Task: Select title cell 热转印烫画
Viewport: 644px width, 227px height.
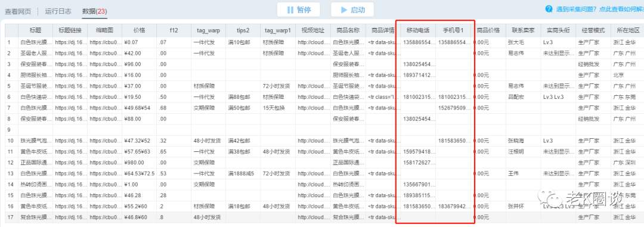Action: (36, 184)
